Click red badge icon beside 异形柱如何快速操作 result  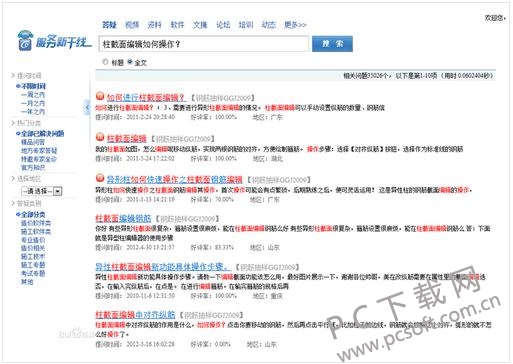[100, 178]
